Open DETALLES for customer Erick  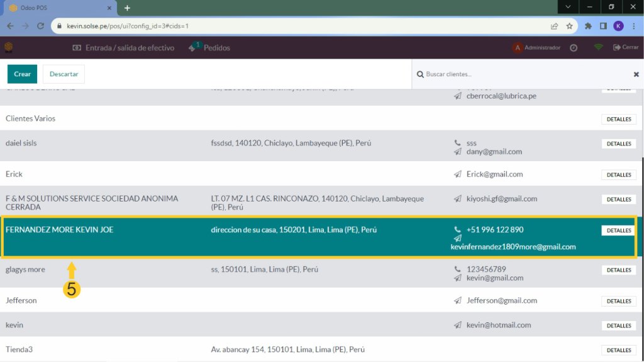coord(618,175)
